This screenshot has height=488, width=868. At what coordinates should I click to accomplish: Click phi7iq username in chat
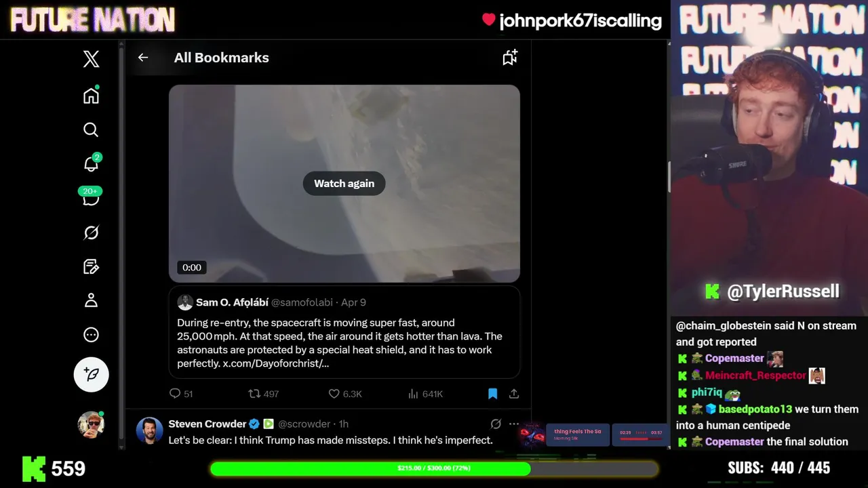click(707, 392)
